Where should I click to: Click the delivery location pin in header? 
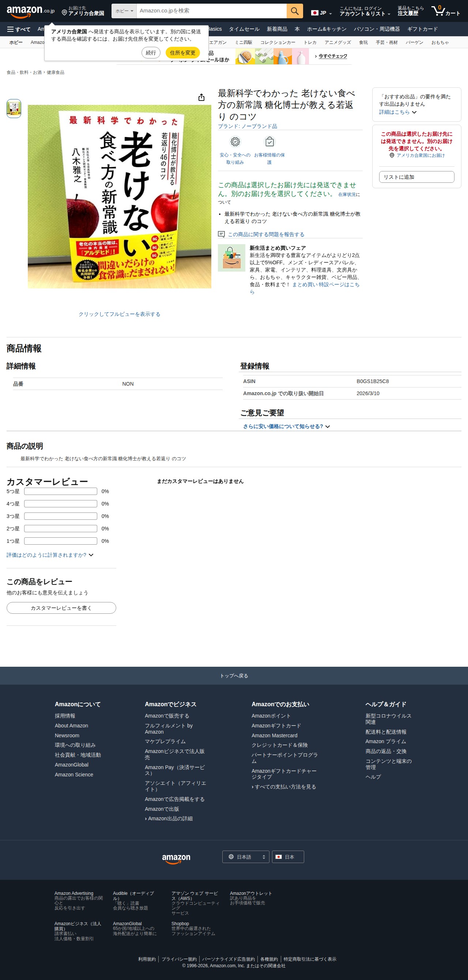(64, 13)
